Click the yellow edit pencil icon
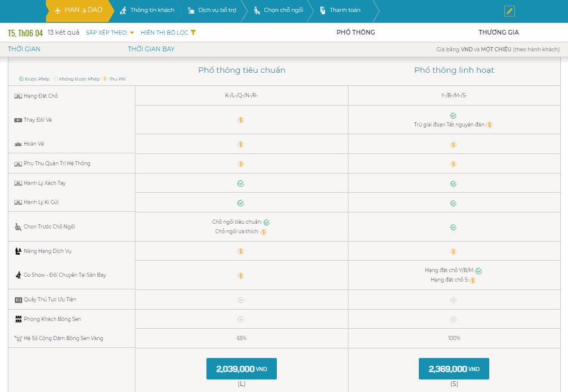 (x=510, y=11)
